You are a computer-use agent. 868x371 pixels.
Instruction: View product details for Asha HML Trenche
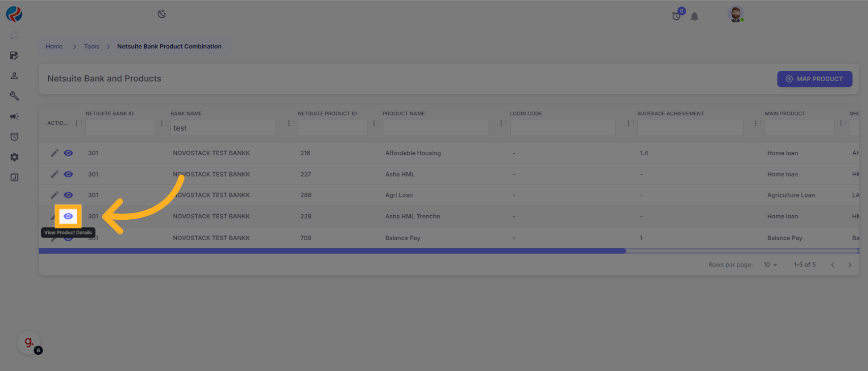[68, 216]
